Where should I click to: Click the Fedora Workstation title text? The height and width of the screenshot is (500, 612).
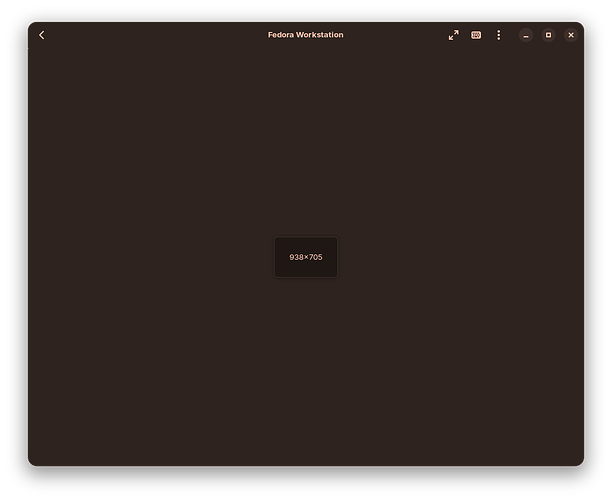pyautogui.click(x=306, y=35)
